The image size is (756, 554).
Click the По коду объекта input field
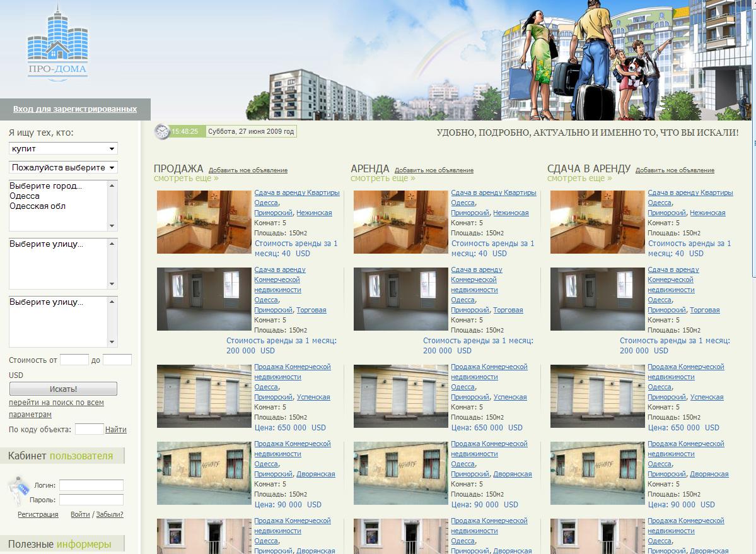click(89, 429)
